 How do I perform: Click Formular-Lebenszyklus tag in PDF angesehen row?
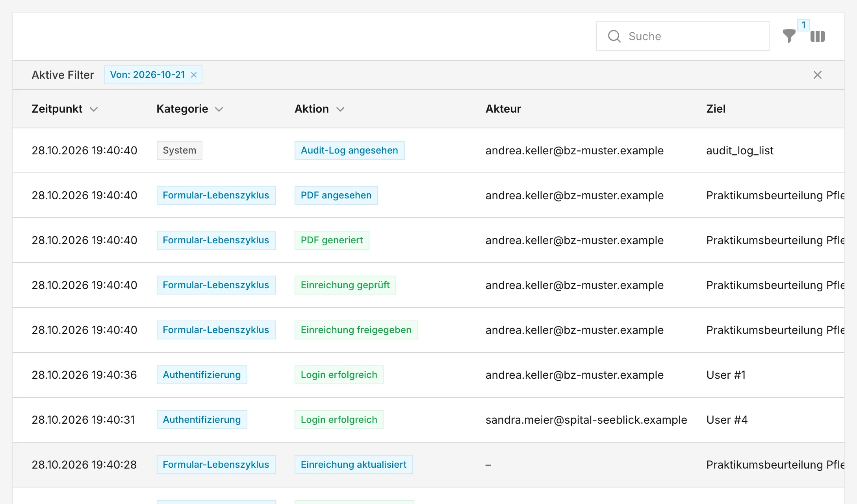point(216,195)
